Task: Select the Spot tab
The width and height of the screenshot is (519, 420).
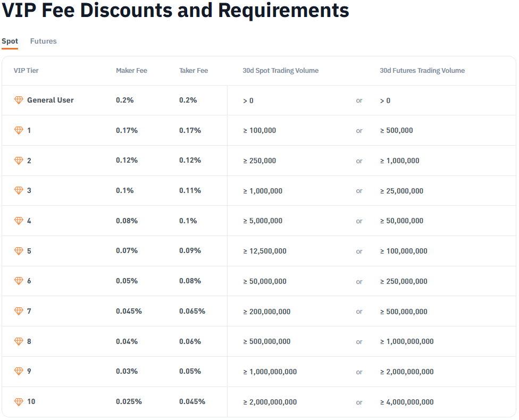Action: pyautogui.click(x=10, y=41)
